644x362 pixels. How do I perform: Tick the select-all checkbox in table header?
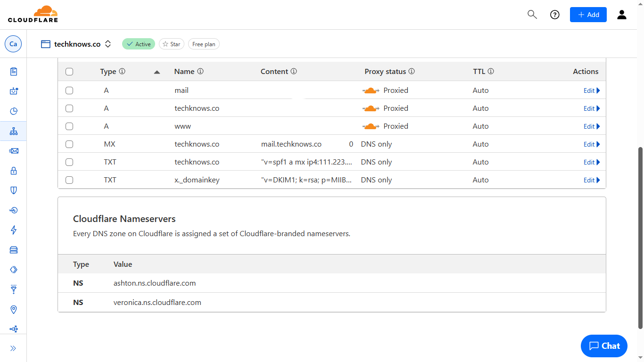[69, 72]
